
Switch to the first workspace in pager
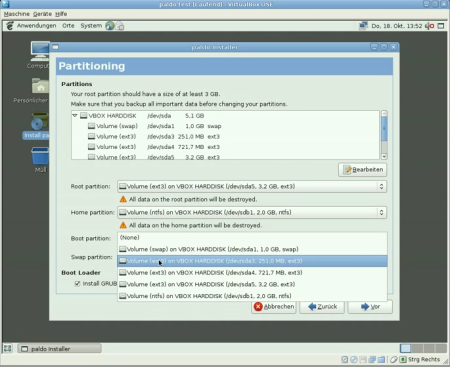point(406,348)
